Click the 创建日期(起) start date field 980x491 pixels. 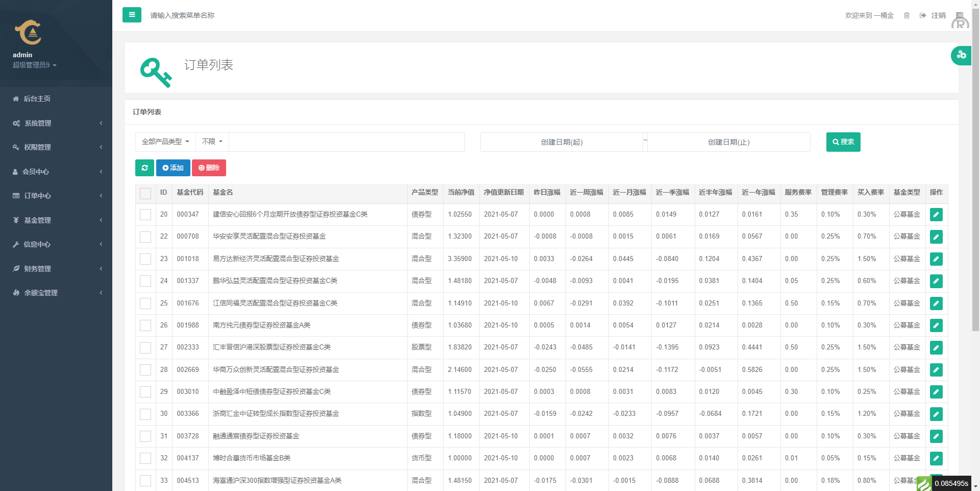(561, 142)
